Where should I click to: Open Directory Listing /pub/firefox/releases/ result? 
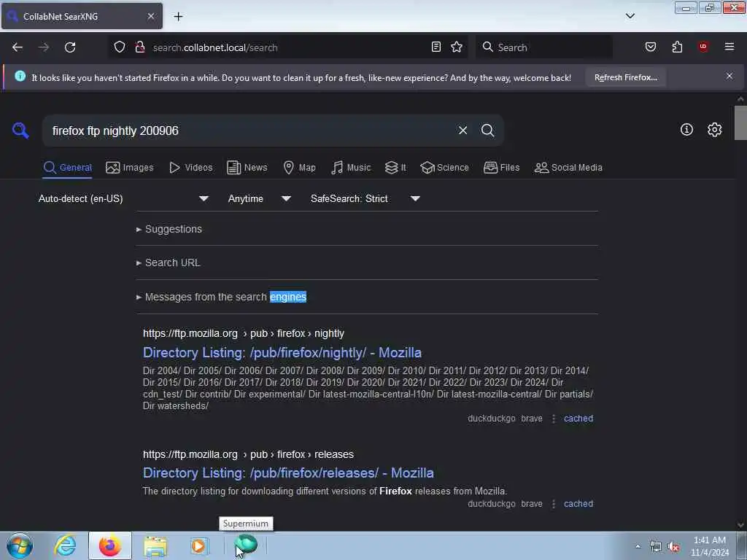pyautogui.click(x=288, y=472)
